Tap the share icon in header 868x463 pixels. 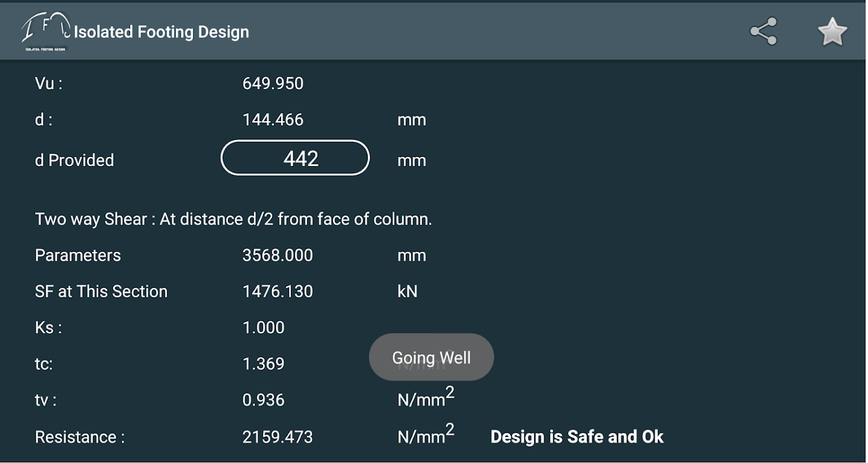[763, 32]
